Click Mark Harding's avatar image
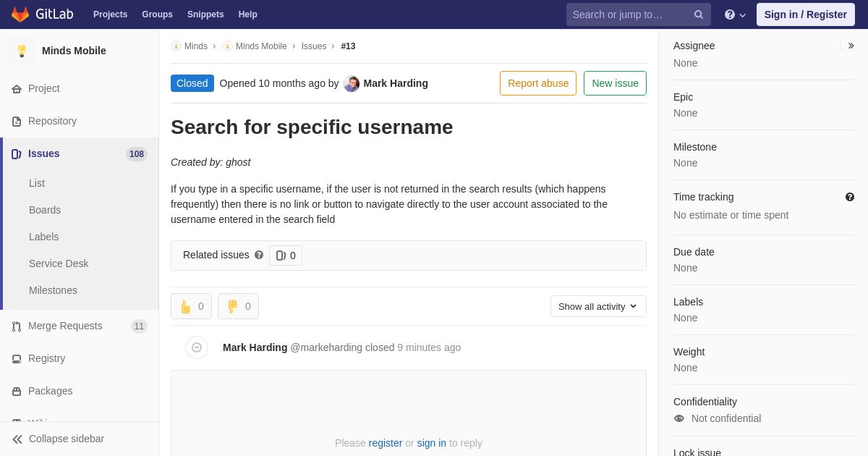The height and width of the screenshot is (456, 868). 352,84
